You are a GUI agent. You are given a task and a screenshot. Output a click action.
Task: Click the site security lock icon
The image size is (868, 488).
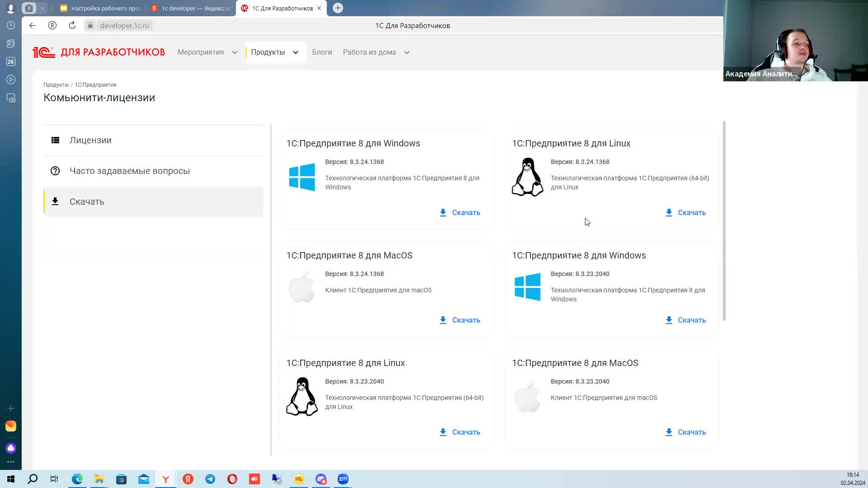[x=90, y=25]
